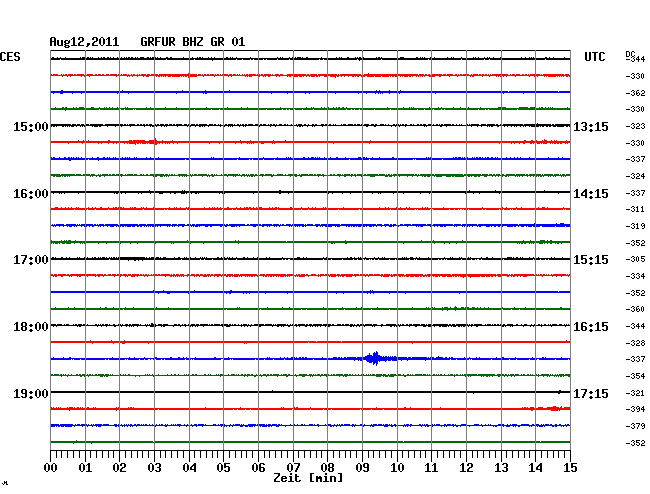Click the DC offset value "-324"
Screen dimensions: 650x494
(635, 177)
